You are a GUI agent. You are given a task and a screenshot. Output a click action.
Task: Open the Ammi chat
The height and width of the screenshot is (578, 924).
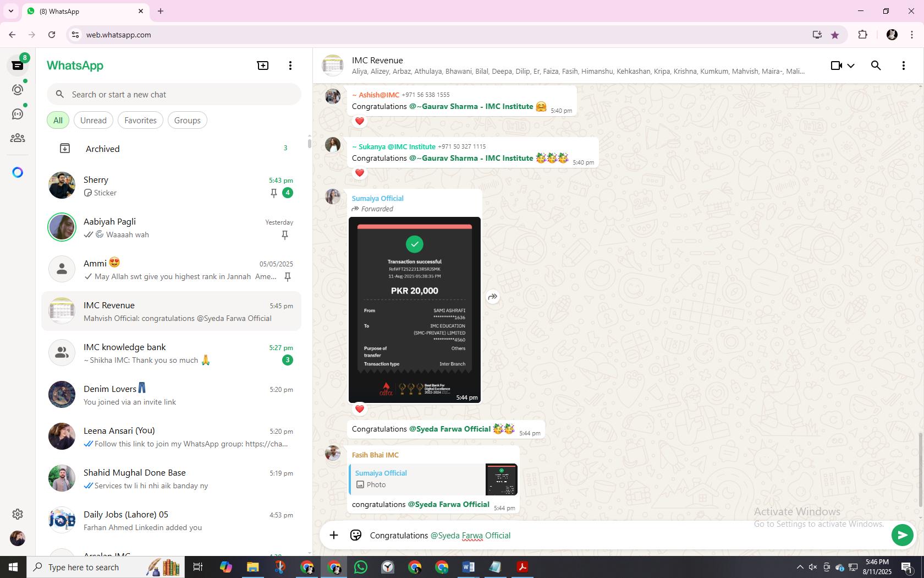172,269
